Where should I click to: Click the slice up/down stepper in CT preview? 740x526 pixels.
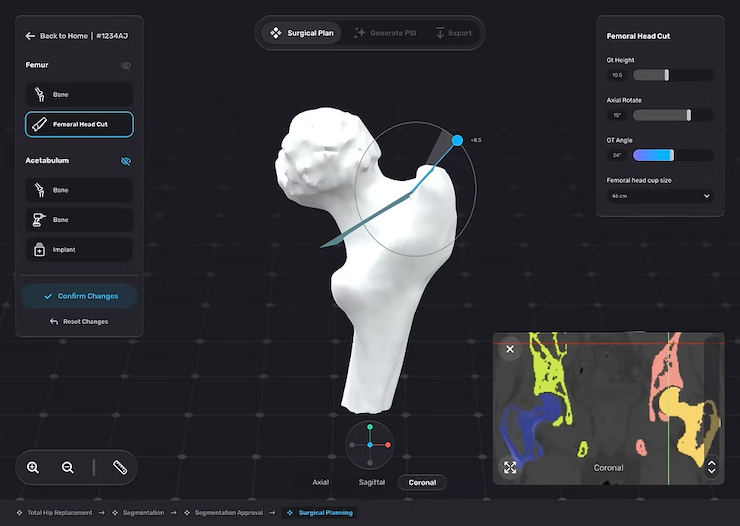point(712,467)
